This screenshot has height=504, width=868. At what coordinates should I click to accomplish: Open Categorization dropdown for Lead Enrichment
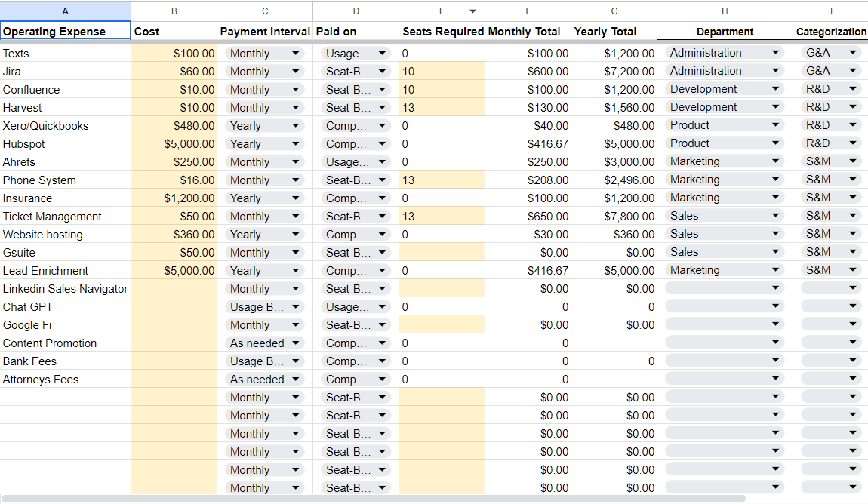point(832,270)
